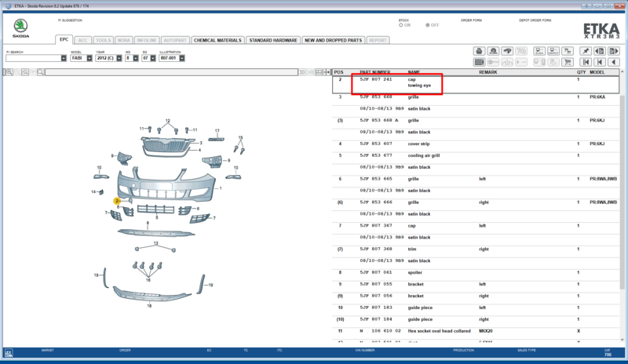Select the stock OFF radio button
Screen dimensions: 628x364
(427, 25)
